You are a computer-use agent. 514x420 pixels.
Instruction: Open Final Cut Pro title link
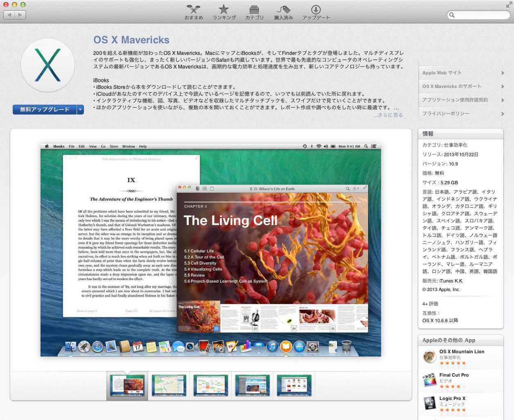454,375
